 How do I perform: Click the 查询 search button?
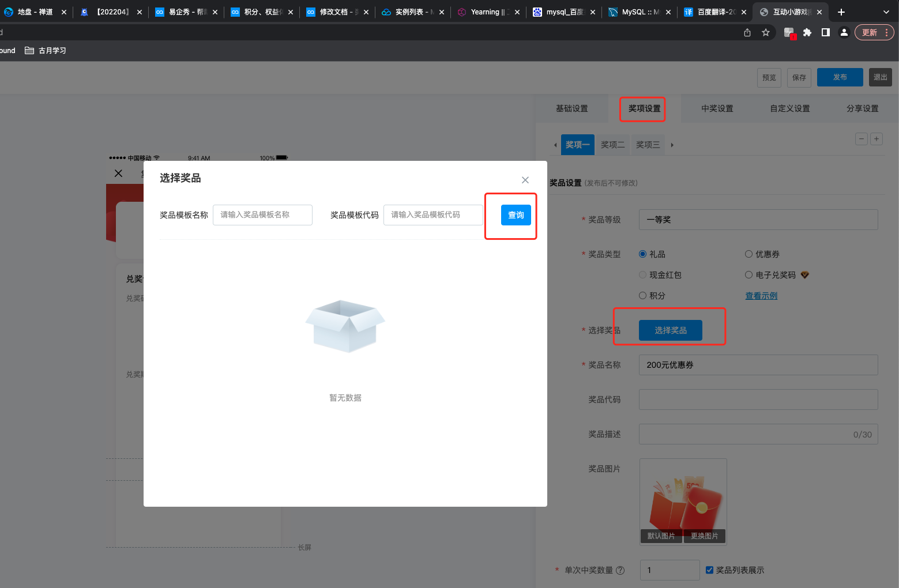coord(516,215)
